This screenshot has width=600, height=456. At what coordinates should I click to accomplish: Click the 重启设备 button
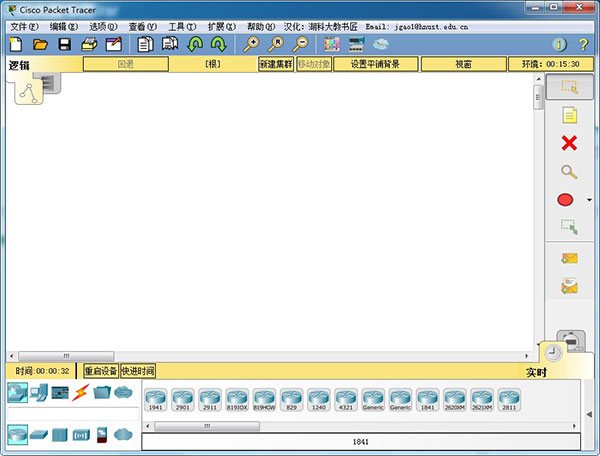[x=101, y=371]
